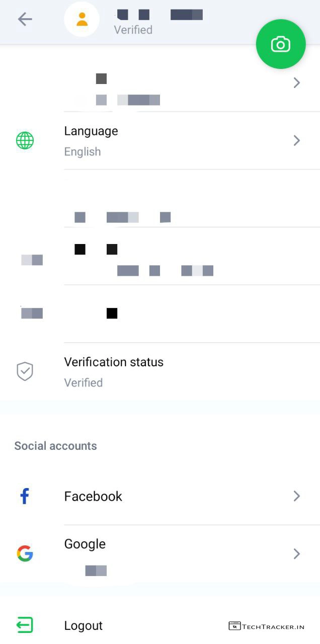The width and height of the screenshot is (320, 644).
Task: Open the Language setting
Action: click(91, 131)
